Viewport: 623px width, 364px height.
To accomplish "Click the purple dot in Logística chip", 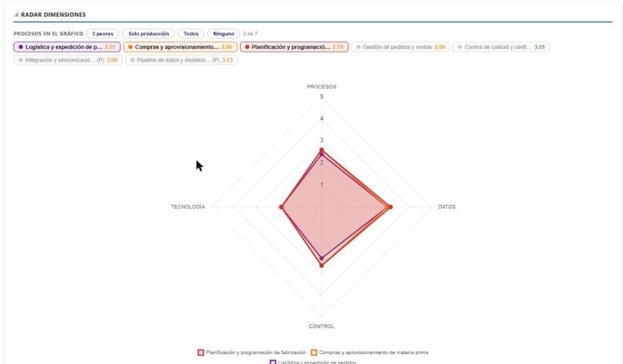I will (20, 47).
